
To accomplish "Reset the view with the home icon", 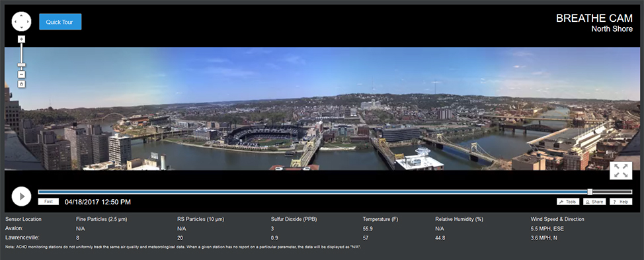I will pos(22,84).
